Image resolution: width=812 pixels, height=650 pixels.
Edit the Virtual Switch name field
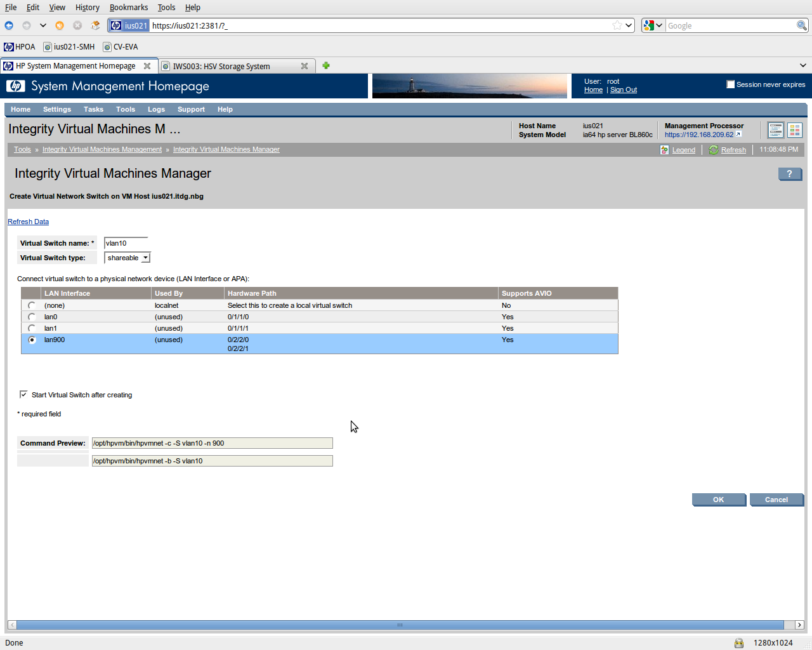[126, 243]
